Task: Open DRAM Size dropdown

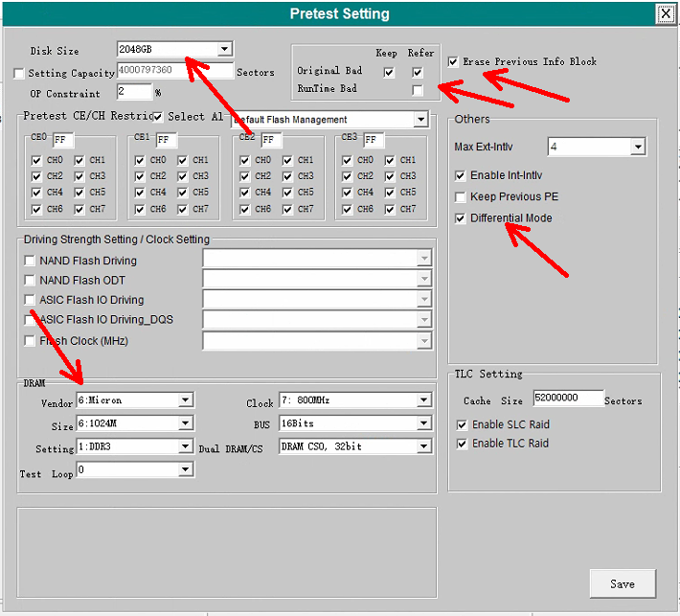Action: click(x=185, y=422)
